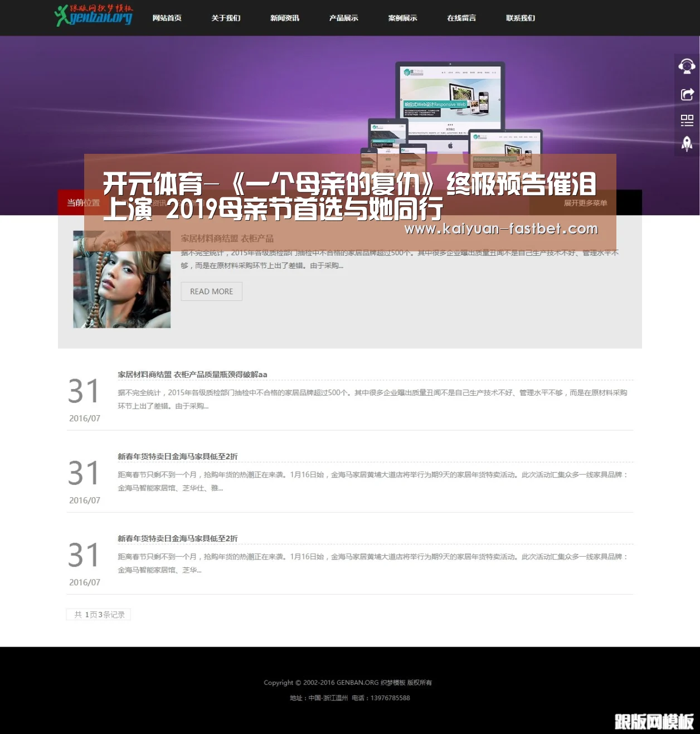Image resolution: width=700 pixels, height=734 pixels.
Task: Go to 新闻资讯 menu item
Action: (x=285, y=18)
